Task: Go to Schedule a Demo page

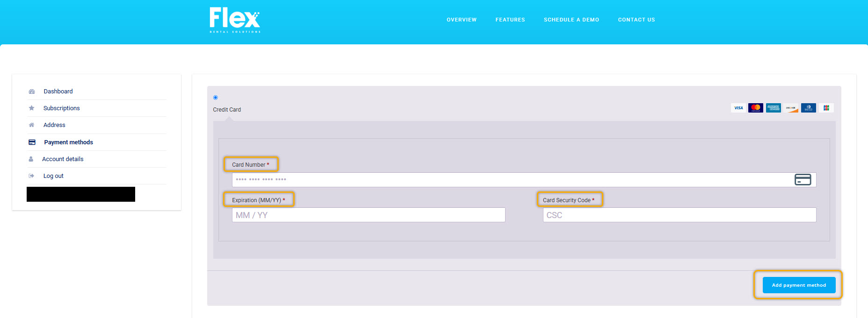Action: point(571,20)
